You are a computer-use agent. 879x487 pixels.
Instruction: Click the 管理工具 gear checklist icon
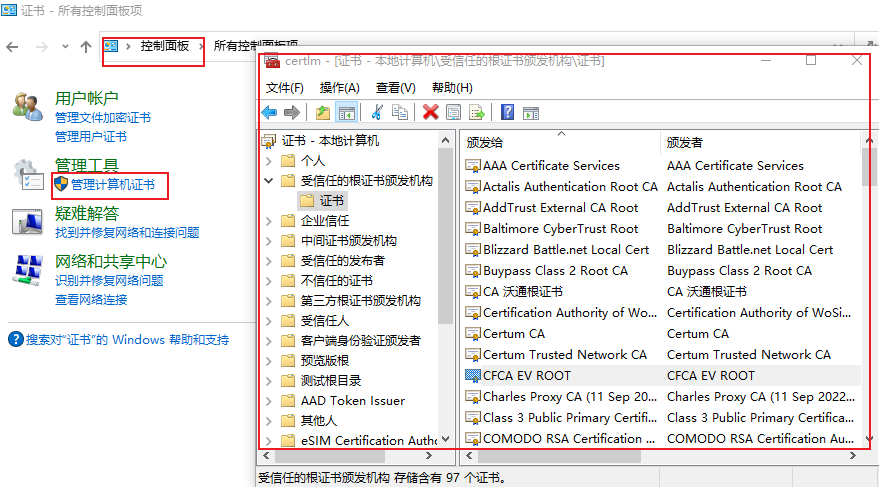point(28,174)
